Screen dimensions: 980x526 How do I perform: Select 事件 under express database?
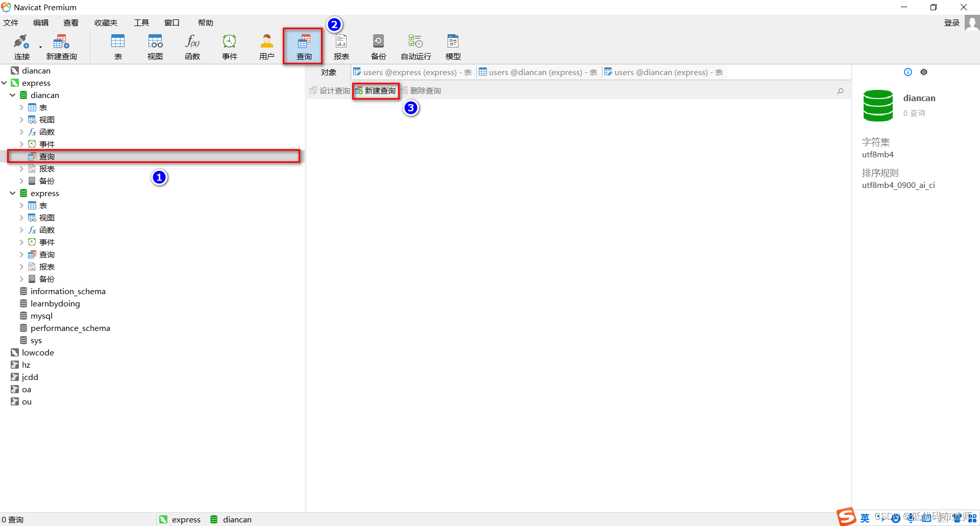pyautogui.click(x=47, y=242)
